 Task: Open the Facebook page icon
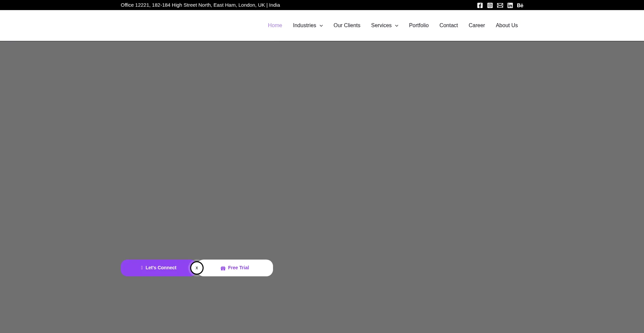tap(480, 5)
